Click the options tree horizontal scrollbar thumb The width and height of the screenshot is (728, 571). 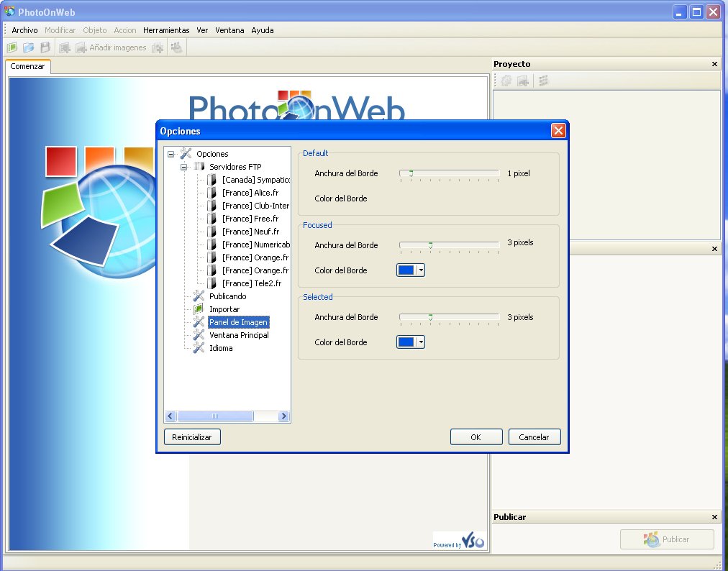click(x=215, y=416)
